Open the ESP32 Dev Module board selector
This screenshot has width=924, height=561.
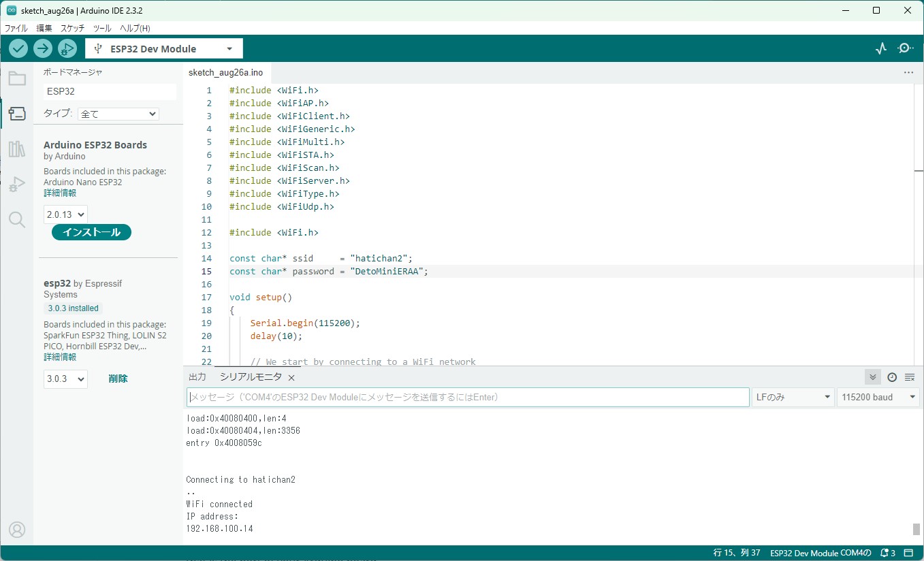[x=164, y=49]
